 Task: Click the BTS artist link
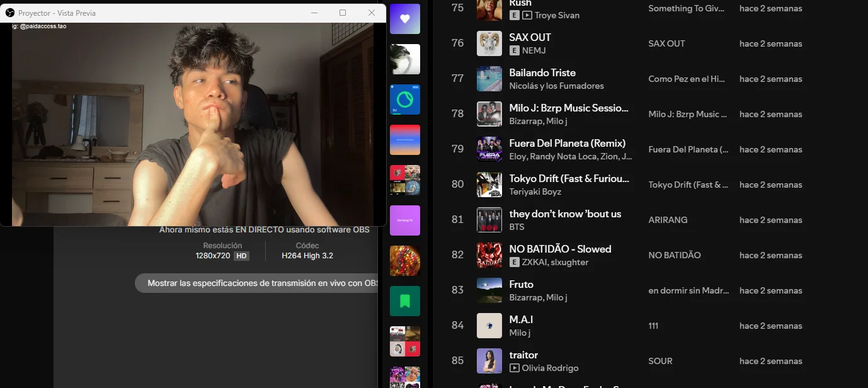tap(517, 227)
